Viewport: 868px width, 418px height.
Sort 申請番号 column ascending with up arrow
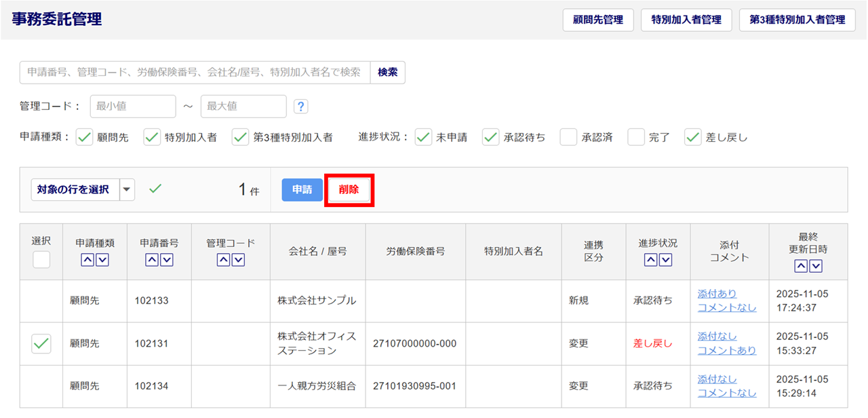[152, 260]
